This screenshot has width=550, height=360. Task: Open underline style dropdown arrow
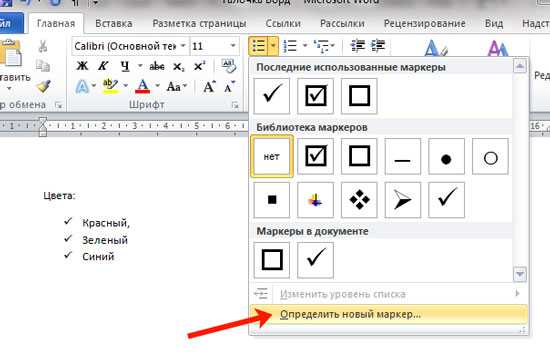140,65
